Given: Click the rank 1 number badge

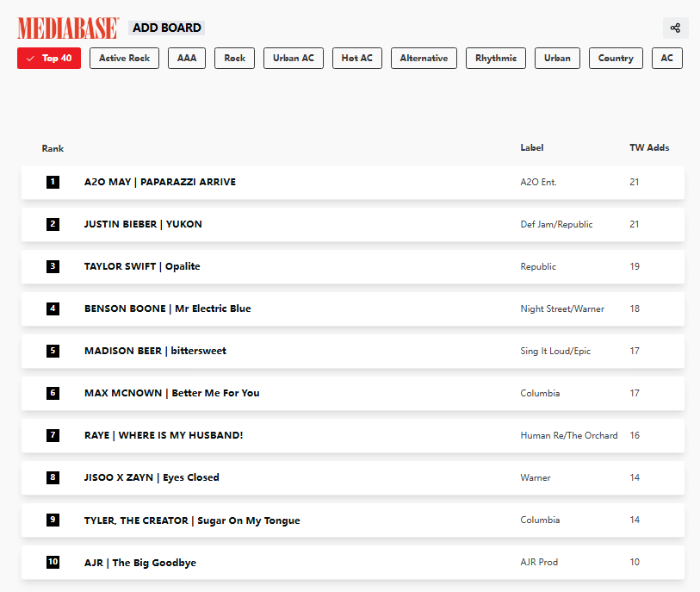Looking at the screenshot, I should point(53,182).
